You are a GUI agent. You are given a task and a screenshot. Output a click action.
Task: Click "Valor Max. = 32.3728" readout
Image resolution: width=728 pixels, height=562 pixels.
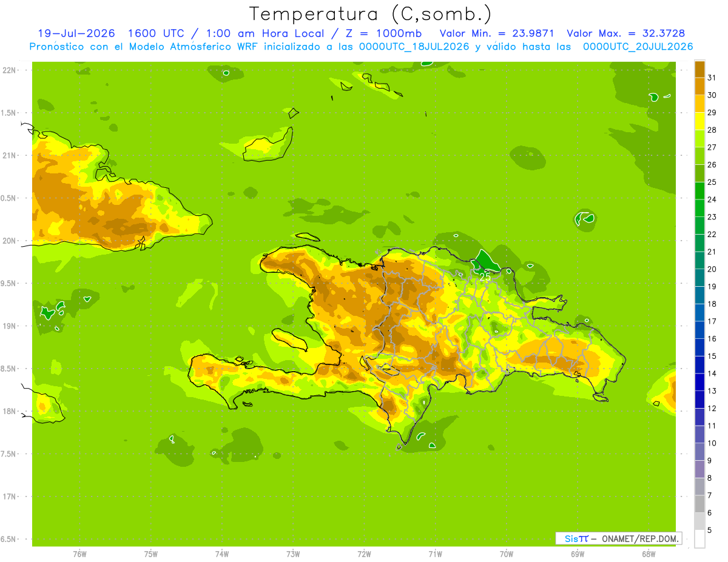click(625, 33)
